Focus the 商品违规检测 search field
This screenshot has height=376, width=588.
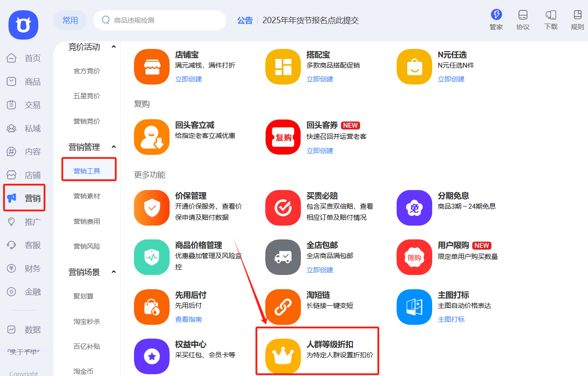point(160,20)
